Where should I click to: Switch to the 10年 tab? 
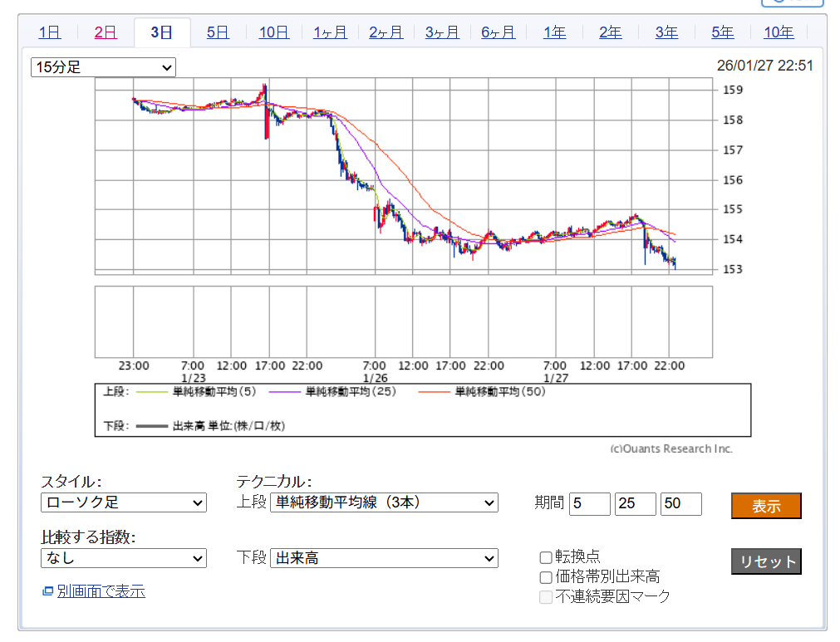(x=779, y=33)
